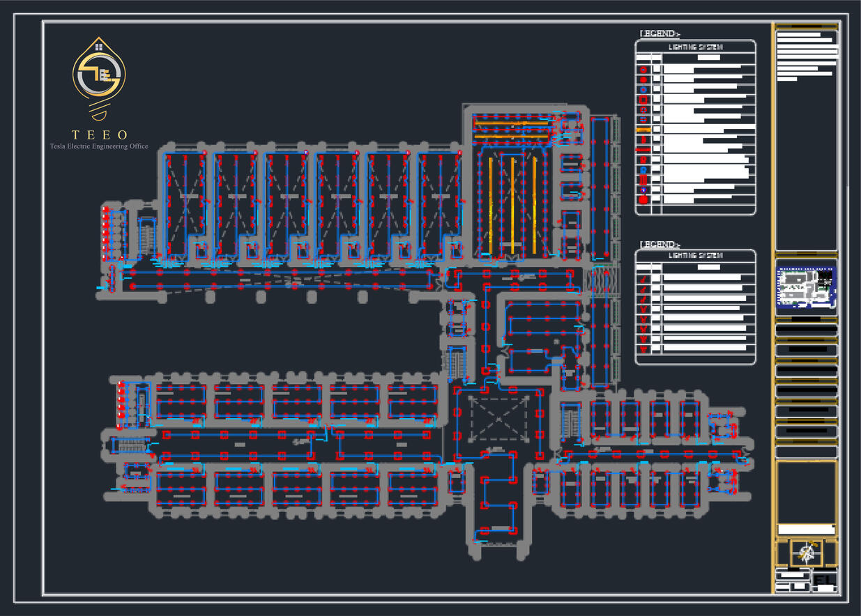Click the TEEO company name text

100,134
